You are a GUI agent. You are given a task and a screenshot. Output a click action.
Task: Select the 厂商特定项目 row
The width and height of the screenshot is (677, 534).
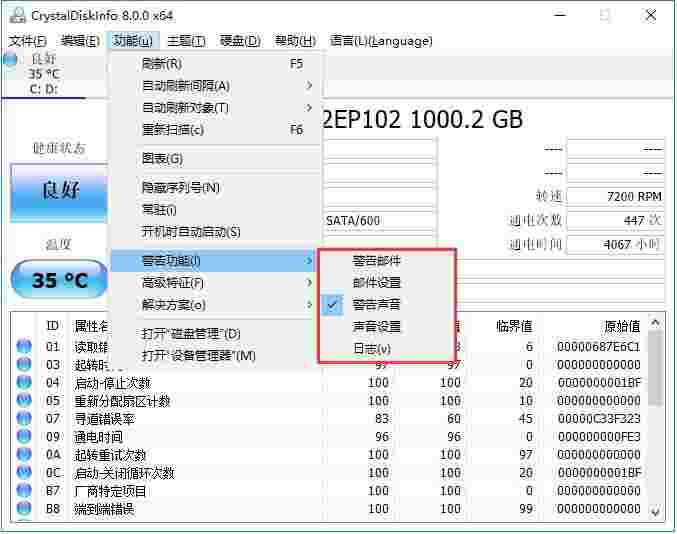pyautogui.click(x=330, y=491)
